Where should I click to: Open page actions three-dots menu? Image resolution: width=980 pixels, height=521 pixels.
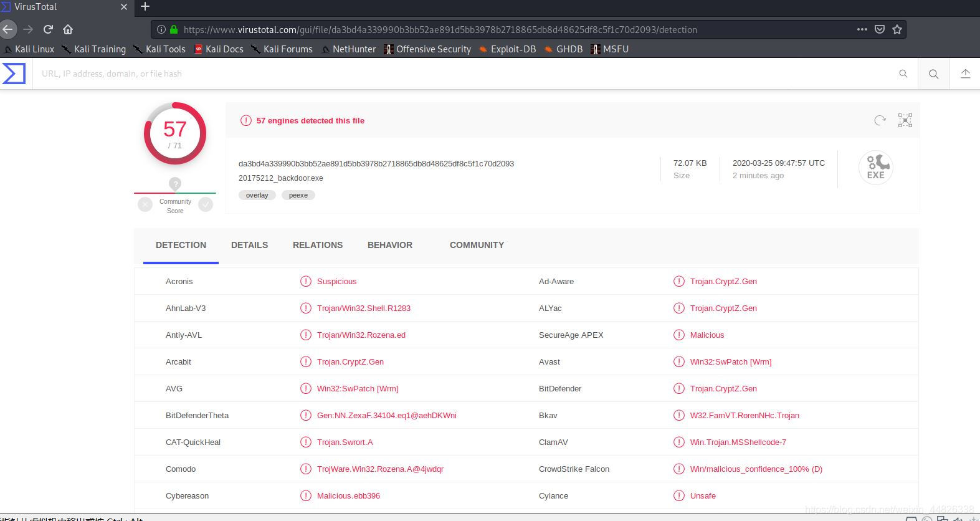pyautogui.click(x=862, y=29)
